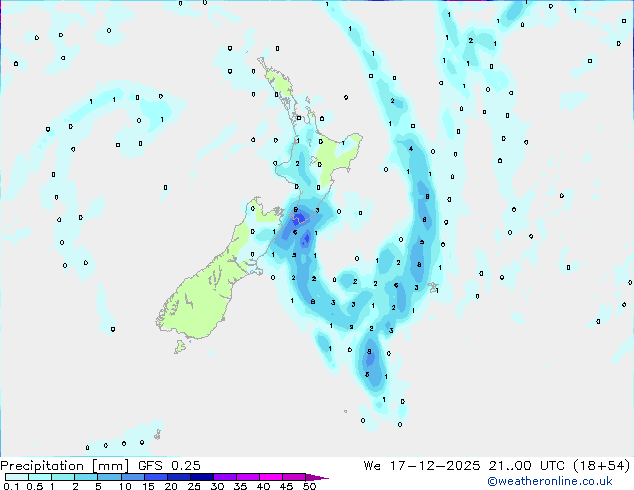Click the 35–40 mm violet legend swatch
Viewport: 634px width, 490px height.
click(247, 477)
